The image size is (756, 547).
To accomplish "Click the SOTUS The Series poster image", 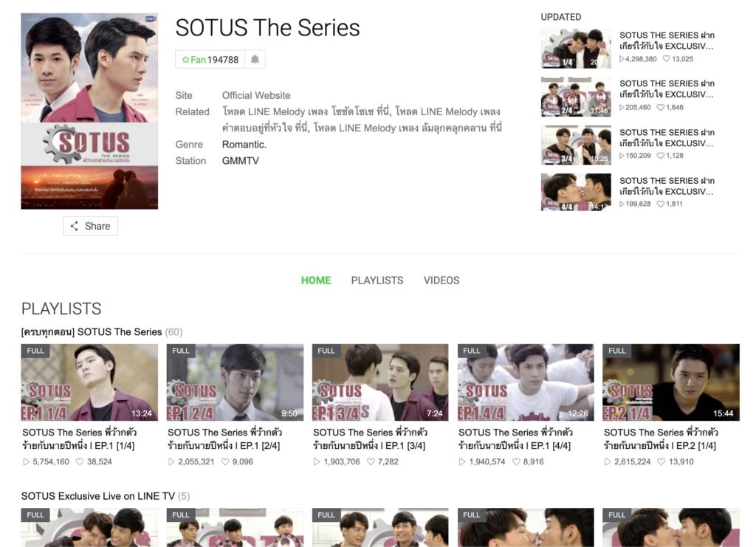I will click(x=89, y=111).
